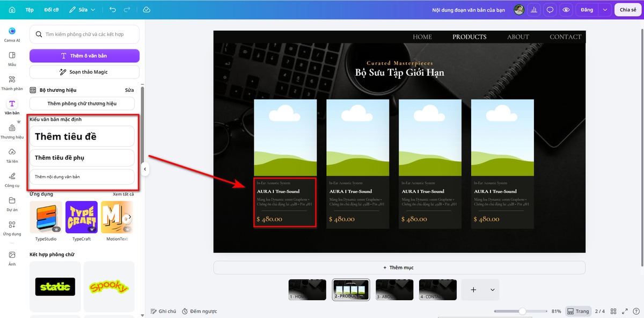Open the Thương hiệu brand panel
This screenshot has width=644, height=318.
[12, 131]
